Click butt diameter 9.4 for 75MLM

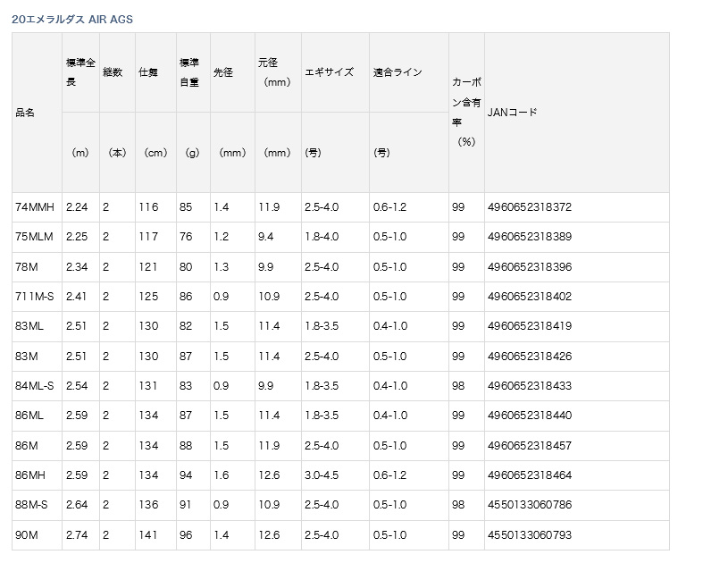point(265,237)
